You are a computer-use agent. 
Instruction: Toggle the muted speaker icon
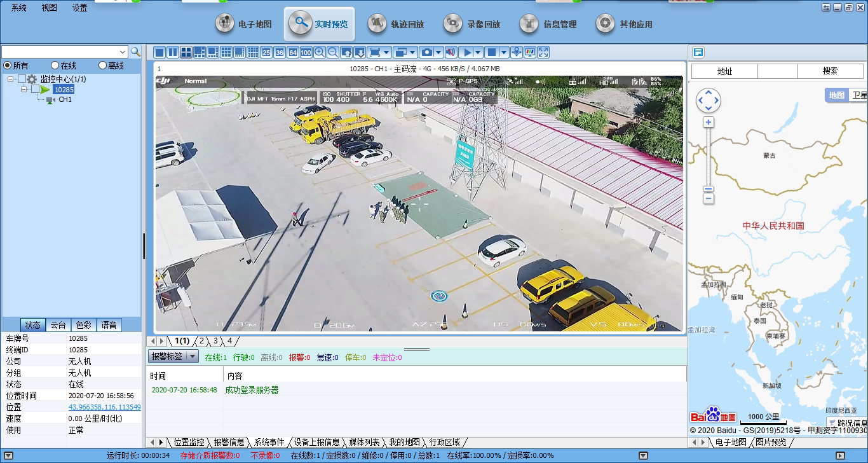(451, 52)
